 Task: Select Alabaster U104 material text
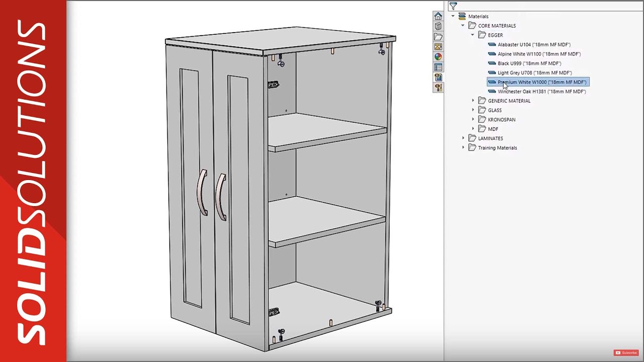(x=534, y=45)
